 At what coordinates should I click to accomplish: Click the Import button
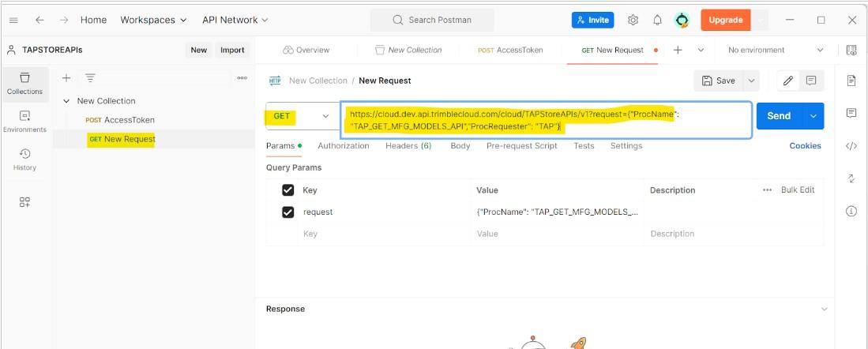[232, 50]
